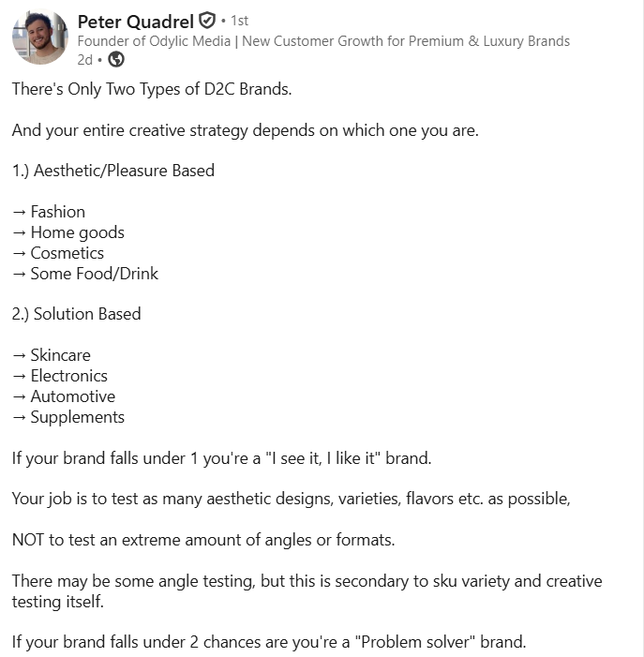
Task: Click the "→ Electronics" bullet line
Action: tap(60, 376)
